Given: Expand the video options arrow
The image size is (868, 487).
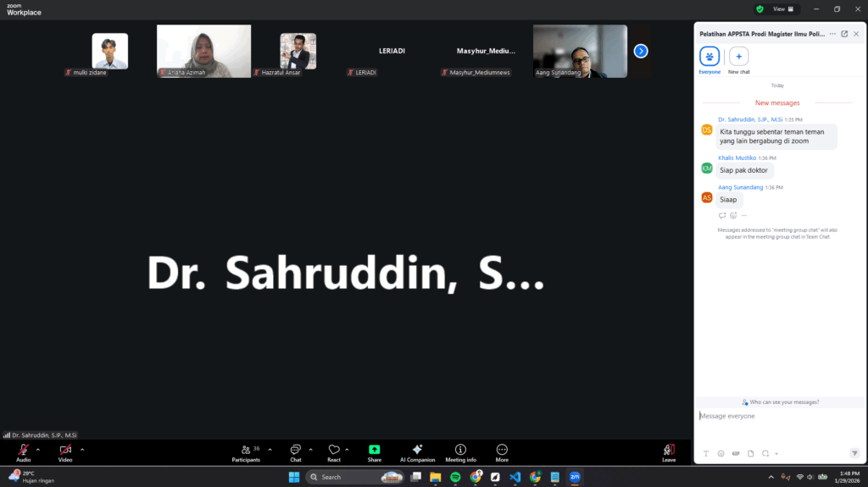Looking at the screenshot, I should coord(82,449).
